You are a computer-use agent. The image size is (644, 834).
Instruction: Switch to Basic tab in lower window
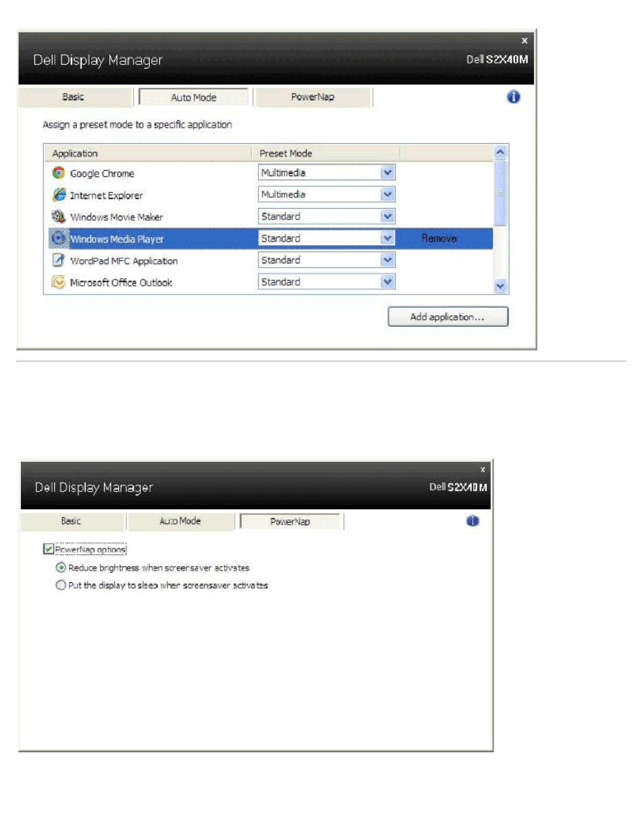pos(72,521)
